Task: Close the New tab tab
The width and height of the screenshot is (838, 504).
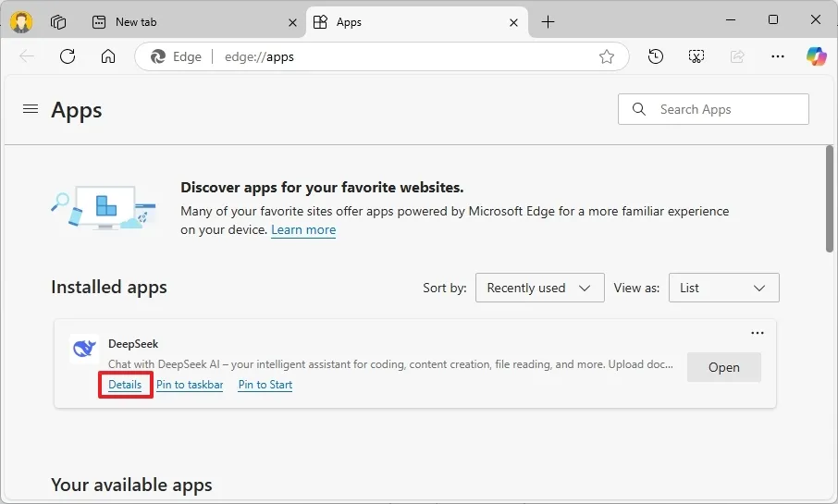Action: (292, 22)
